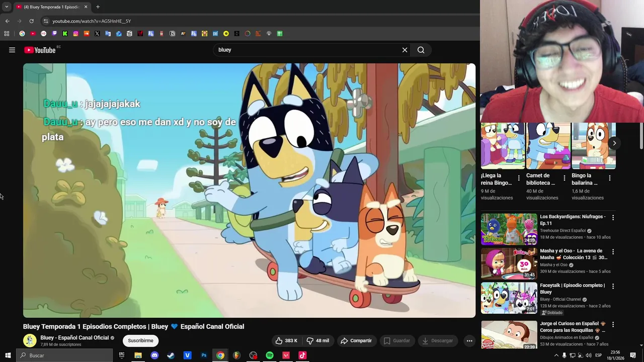Click the Descargar download button

(x=438, y=340)
